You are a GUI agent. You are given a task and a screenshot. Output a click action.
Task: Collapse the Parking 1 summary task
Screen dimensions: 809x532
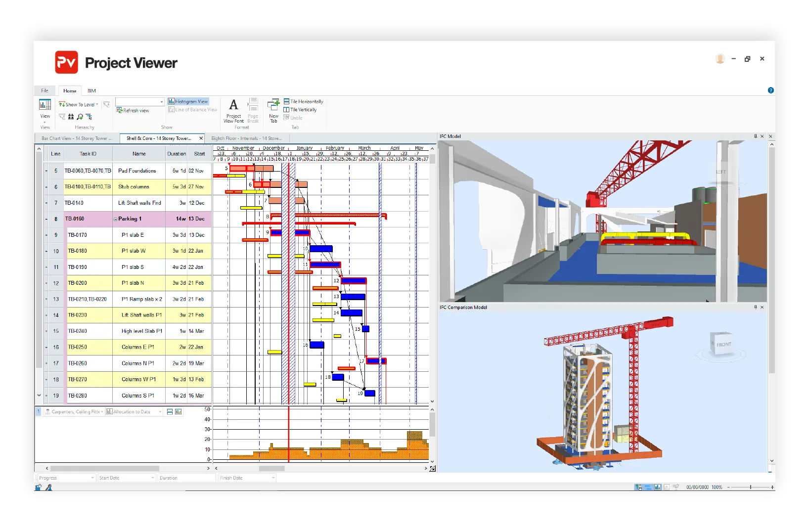[x=115, y=219]
